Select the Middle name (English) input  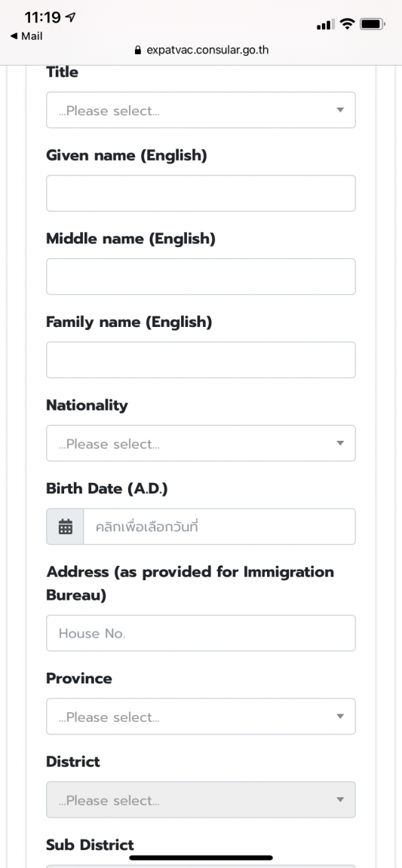click(x=201, y=277)
